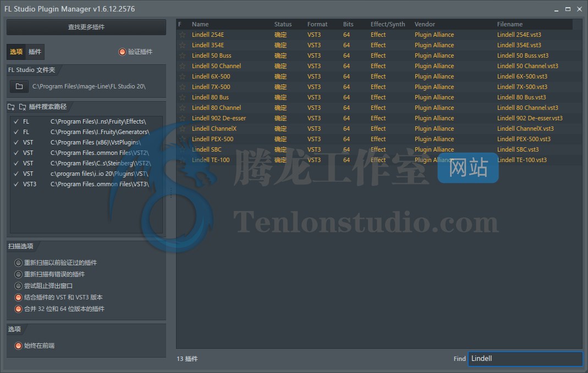This screenshot has height=373, width=588.
Task: Click the 13 插件 count label
Action: click(187, 359)
